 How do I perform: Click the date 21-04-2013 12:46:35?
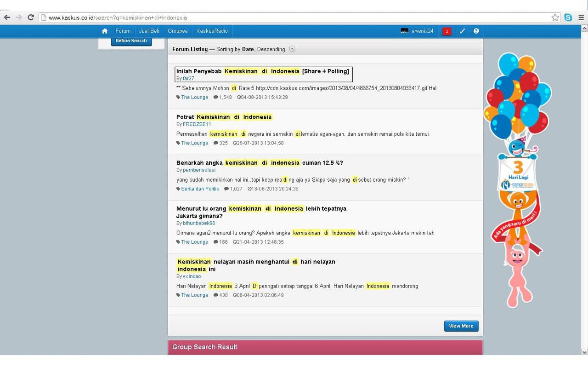(x=258, y=242)
